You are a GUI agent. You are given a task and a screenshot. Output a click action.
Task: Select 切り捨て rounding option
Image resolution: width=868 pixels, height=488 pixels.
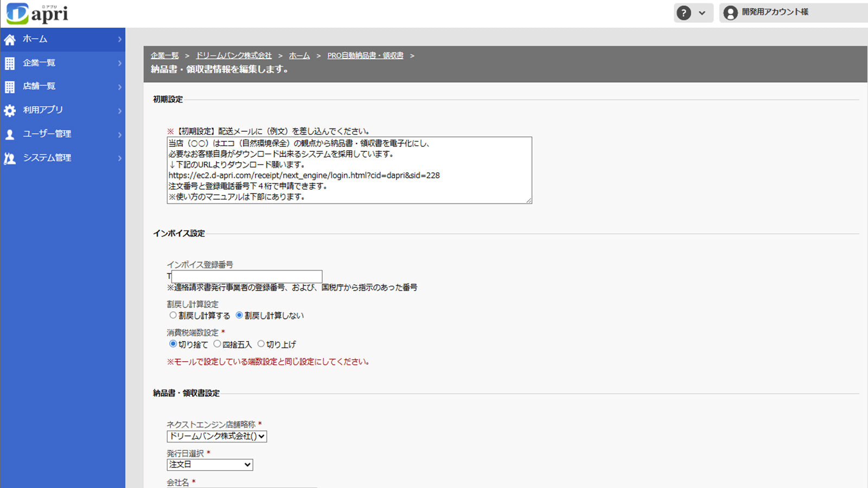pos(173,344)
